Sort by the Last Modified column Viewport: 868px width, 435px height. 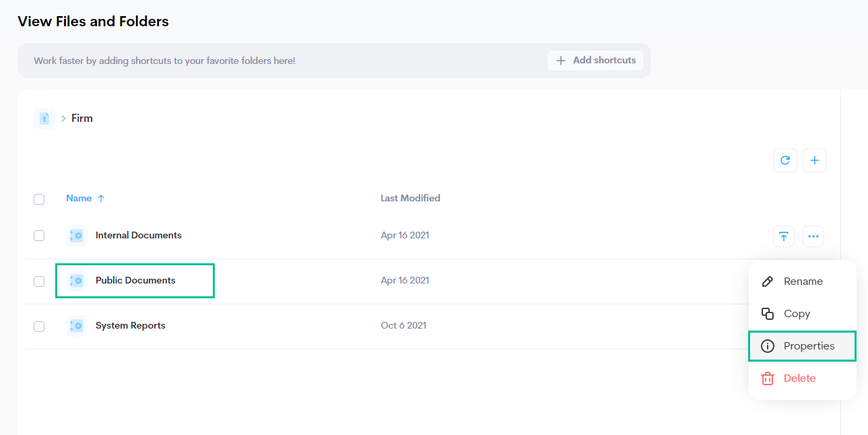(x=410, y=198)
